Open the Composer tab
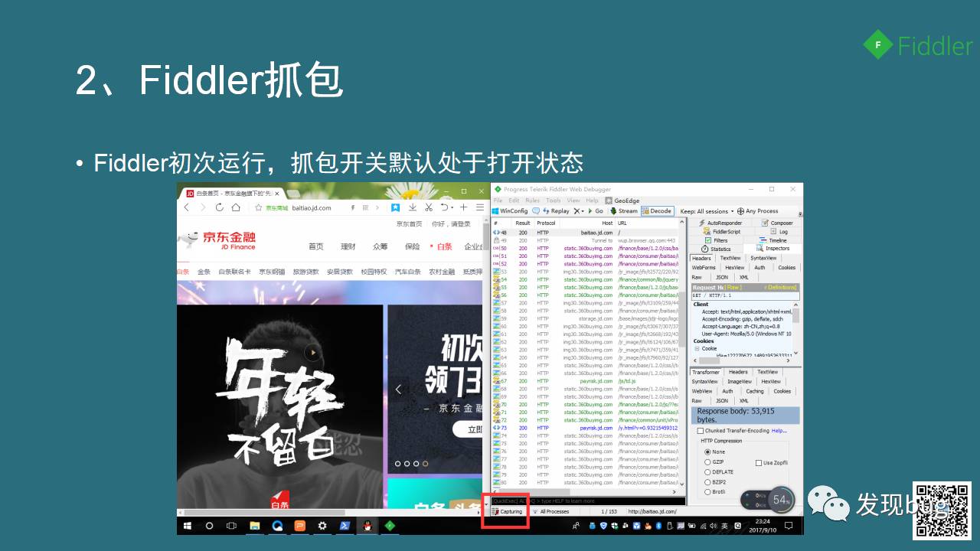The image size is (980, 551). (x=777, y=223)
